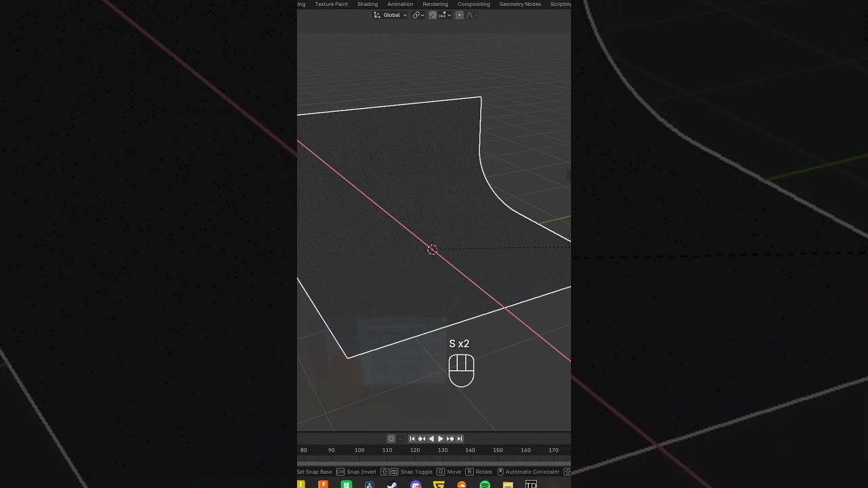868x488 pixels.
Task: Jump to the previous keyframe
Action: click(422, 439)
